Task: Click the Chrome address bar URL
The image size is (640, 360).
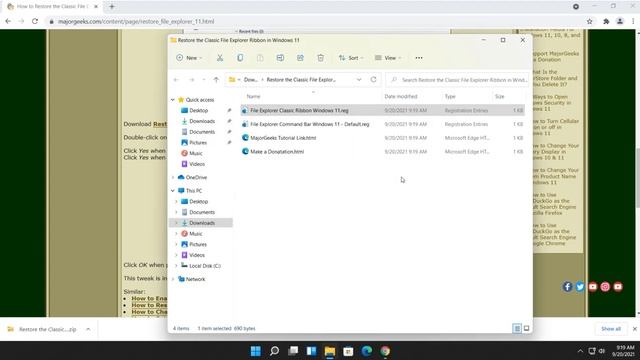Action: [x=136, y=21]
